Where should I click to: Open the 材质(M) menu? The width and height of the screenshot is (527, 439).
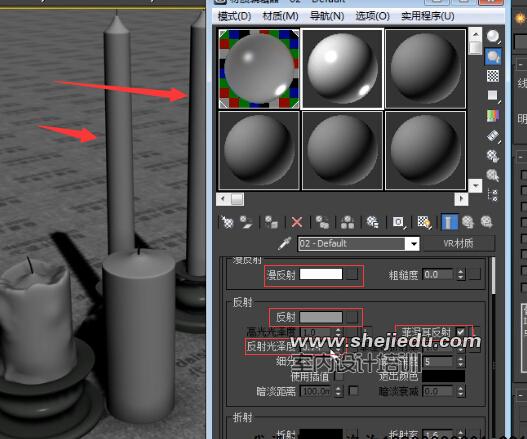pos(280,16)
